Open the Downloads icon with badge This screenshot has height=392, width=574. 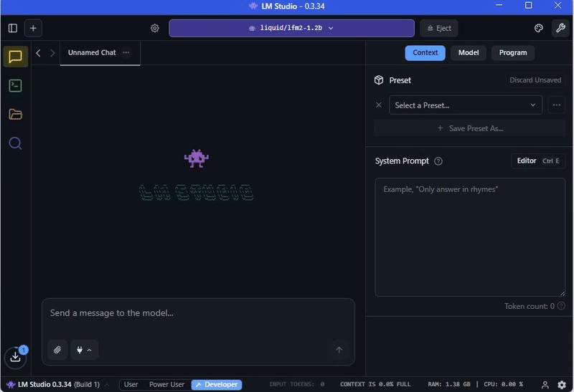[x=15, y=357]
